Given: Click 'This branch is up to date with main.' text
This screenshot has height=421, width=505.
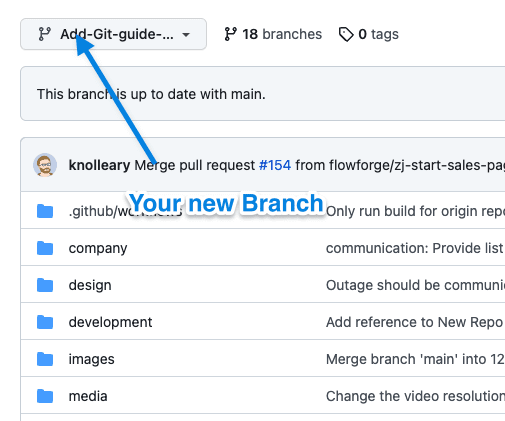Looking at the screenshot, I should (x=151, y=94).
